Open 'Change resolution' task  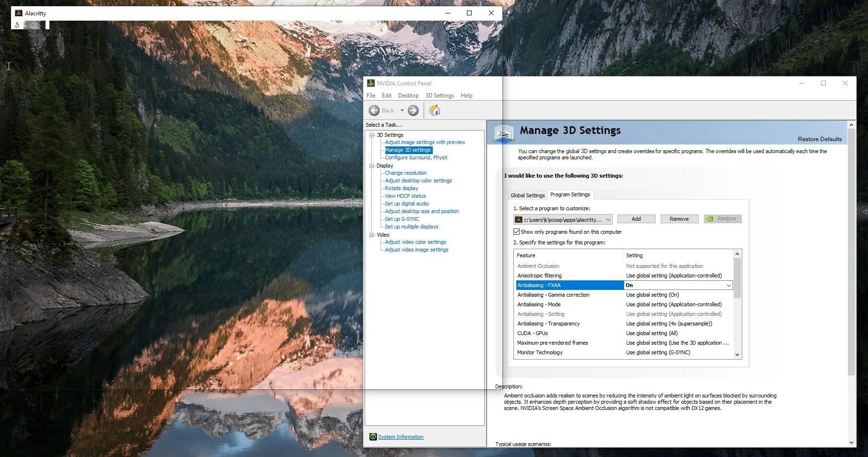coord(405,173)
